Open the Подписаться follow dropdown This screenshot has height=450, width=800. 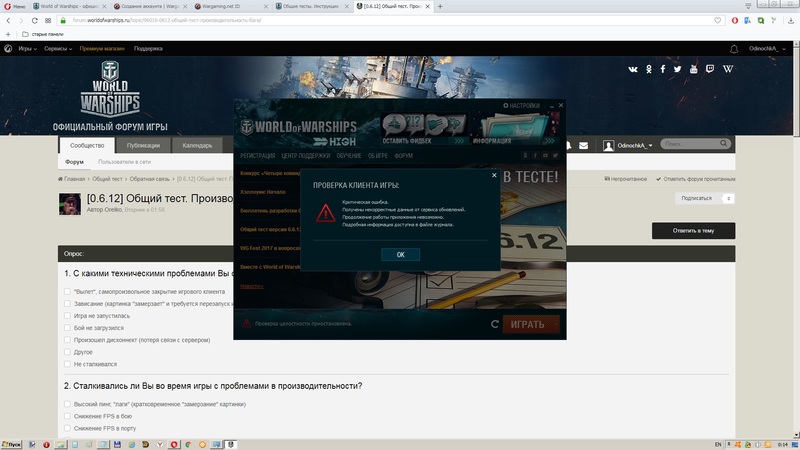(704, 198)
